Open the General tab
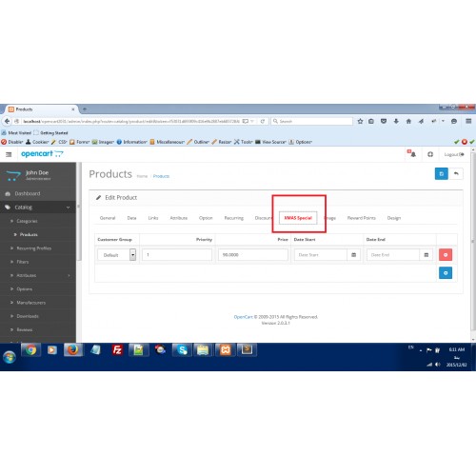This screenshot has width=476, height=476. 108,218
